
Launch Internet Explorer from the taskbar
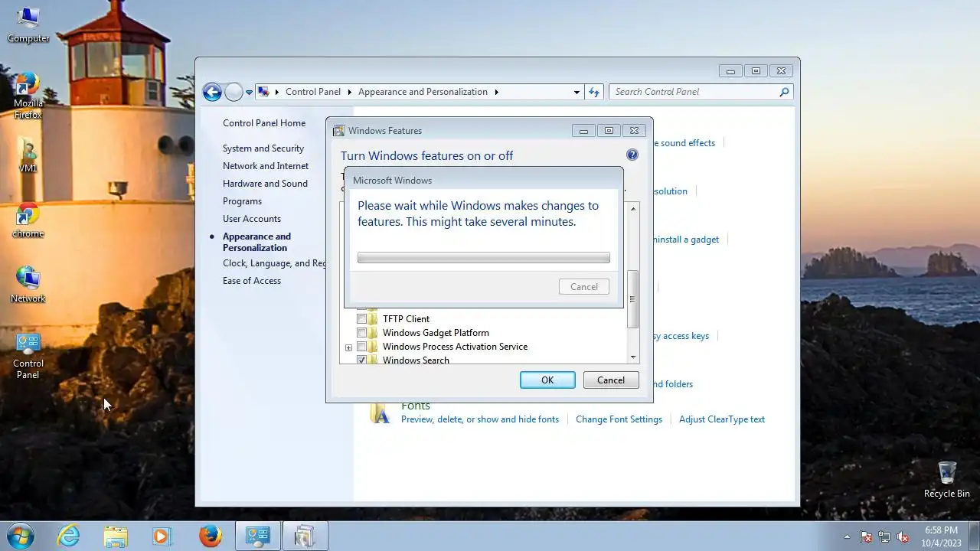pyautogui.click(x=69, y=536)
